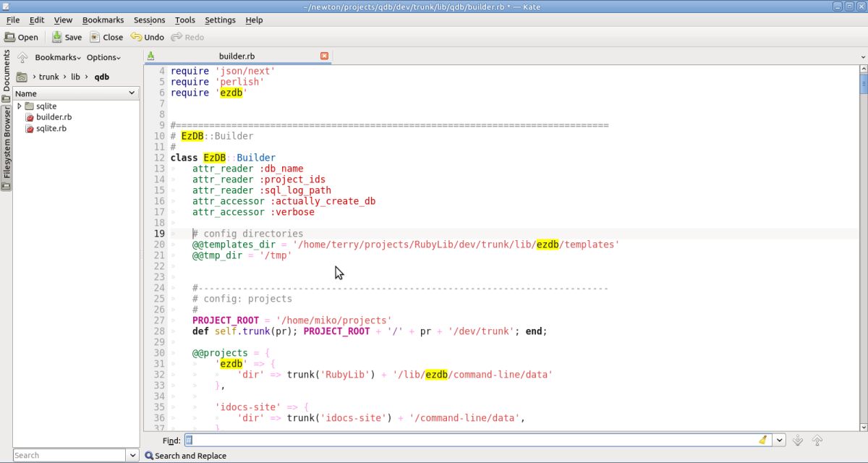This screenshot has width=868, height=463.
Task: Open the Help menu
Action: click(x=254, y=20)
